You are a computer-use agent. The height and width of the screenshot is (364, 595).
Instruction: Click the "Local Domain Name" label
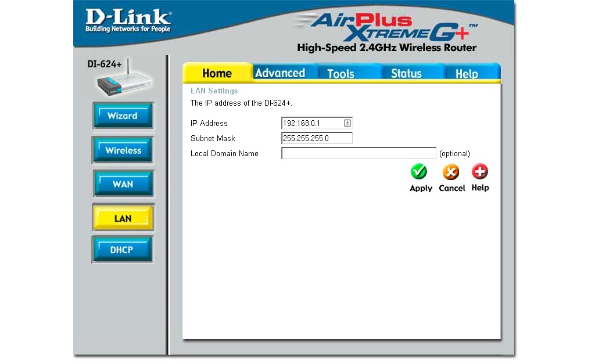(224, 154)
